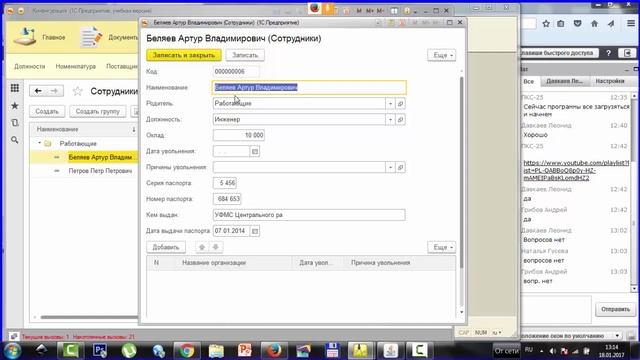Open the calendar for Дата выдачи паспорта

coord(255,231)
